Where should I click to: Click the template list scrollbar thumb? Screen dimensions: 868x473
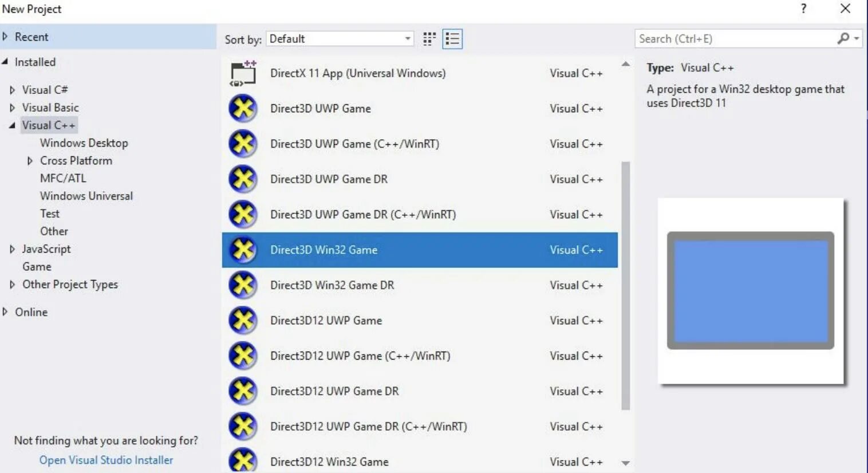[626, 286]
